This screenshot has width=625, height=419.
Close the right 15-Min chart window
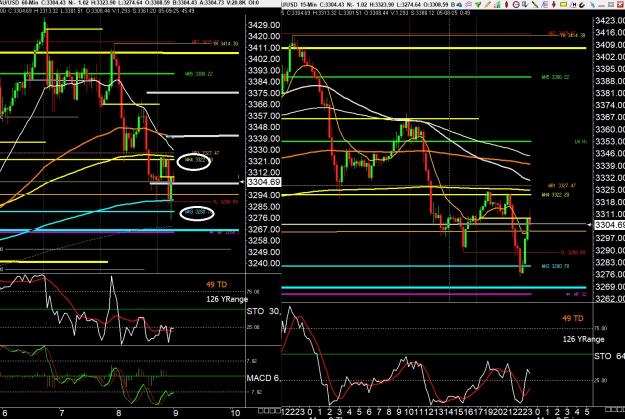pyautogui.click(x=620, y=5)
